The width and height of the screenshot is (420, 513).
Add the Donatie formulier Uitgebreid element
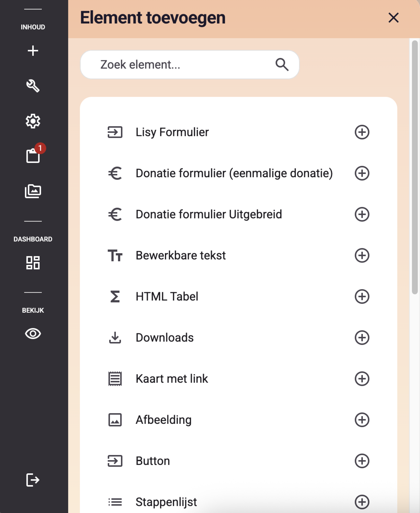point(362,214)
